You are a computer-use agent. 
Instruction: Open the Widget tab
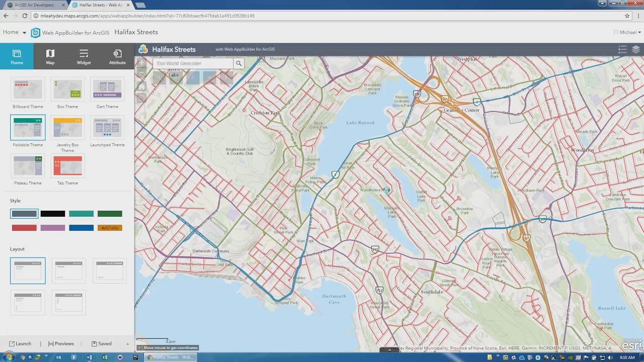pos(84,56)
